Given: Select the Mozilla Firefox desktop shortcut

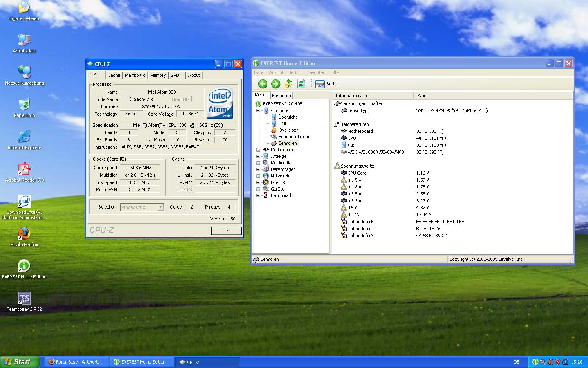Looking at the screenshot, I should 24,237.
